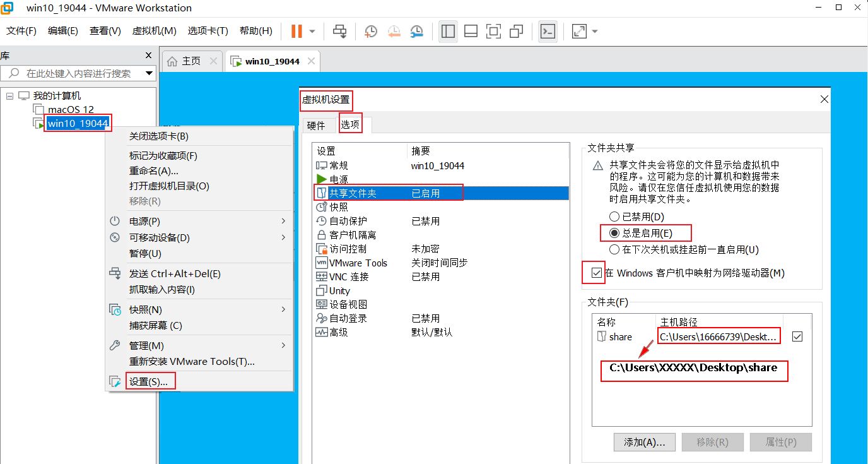Enter full screen mode via toolbar icon
The image size is (868, 464).
493,31
